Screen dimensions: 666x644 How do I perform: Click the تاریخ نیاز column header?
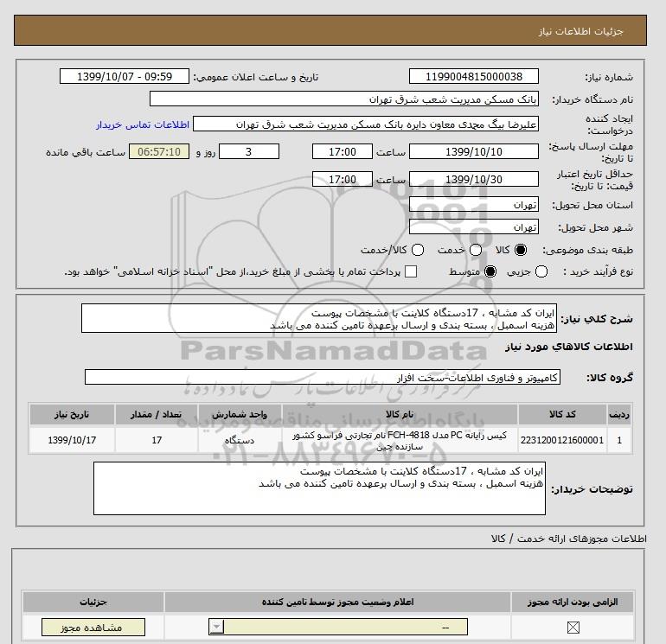point(72,414)
